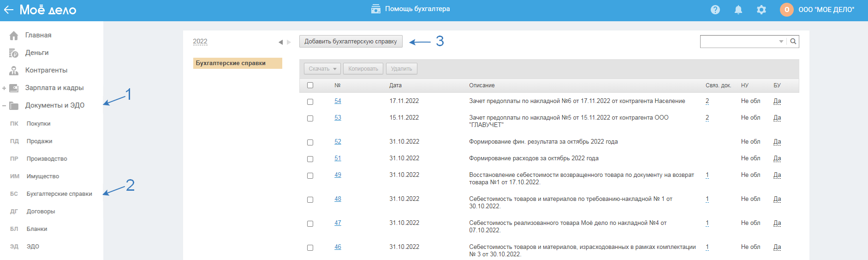868x260 pixels.
Task: Click Добавить бухгалтерскую справку button
Action: 351,42
